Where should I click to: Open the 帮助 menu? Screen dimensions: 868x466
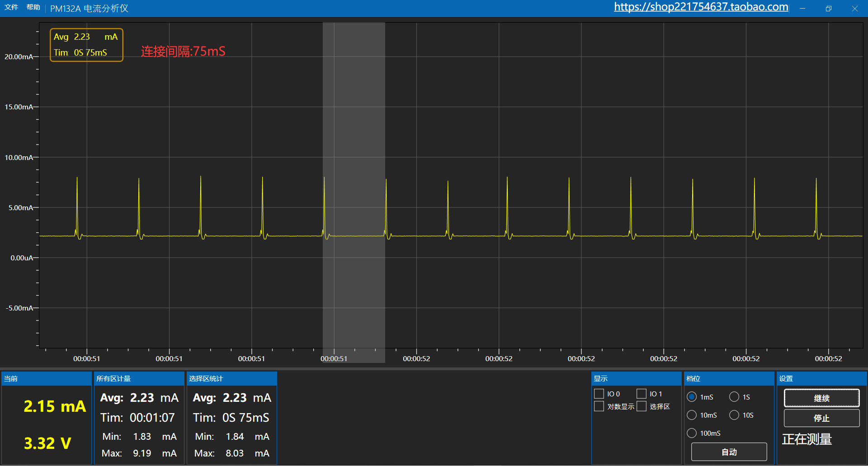[x=33, y=7]
